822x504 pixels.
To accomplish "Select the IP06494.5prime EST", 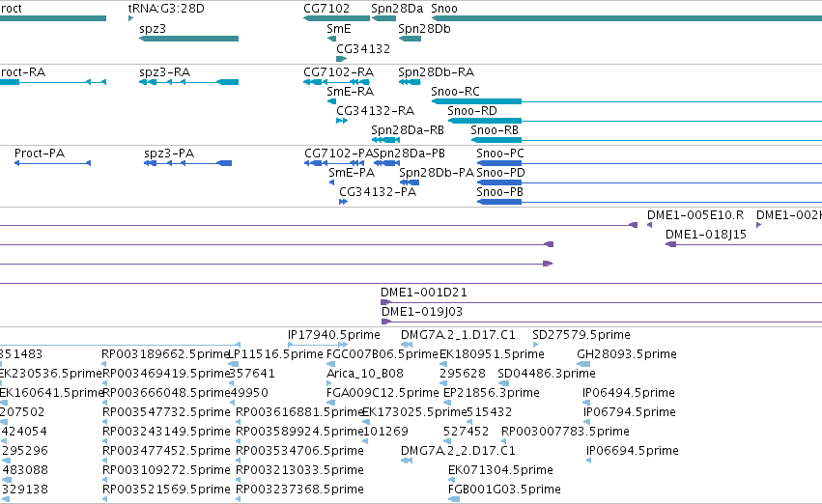I will click(586, 403).
